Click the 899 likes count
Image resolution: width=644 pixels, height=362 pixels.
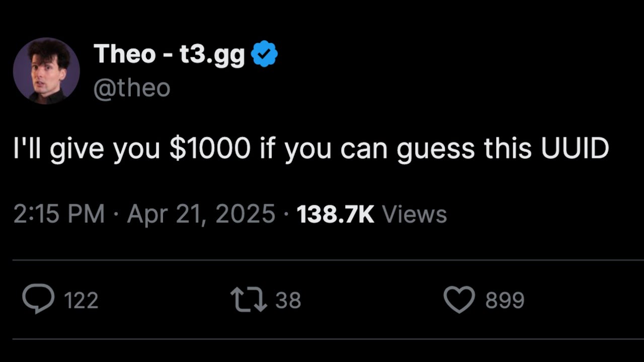tap(505, 300)
